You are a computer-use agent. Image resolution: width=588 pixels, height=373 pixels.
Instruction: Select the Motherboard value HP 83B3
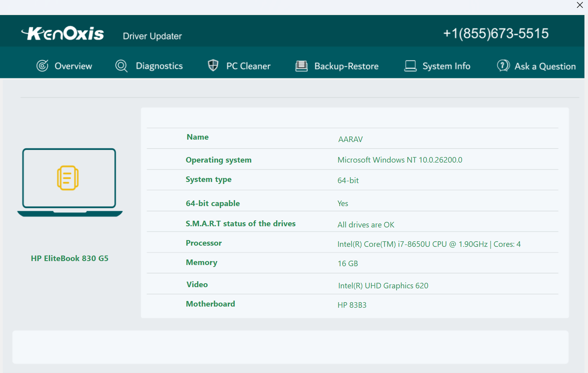352,305
